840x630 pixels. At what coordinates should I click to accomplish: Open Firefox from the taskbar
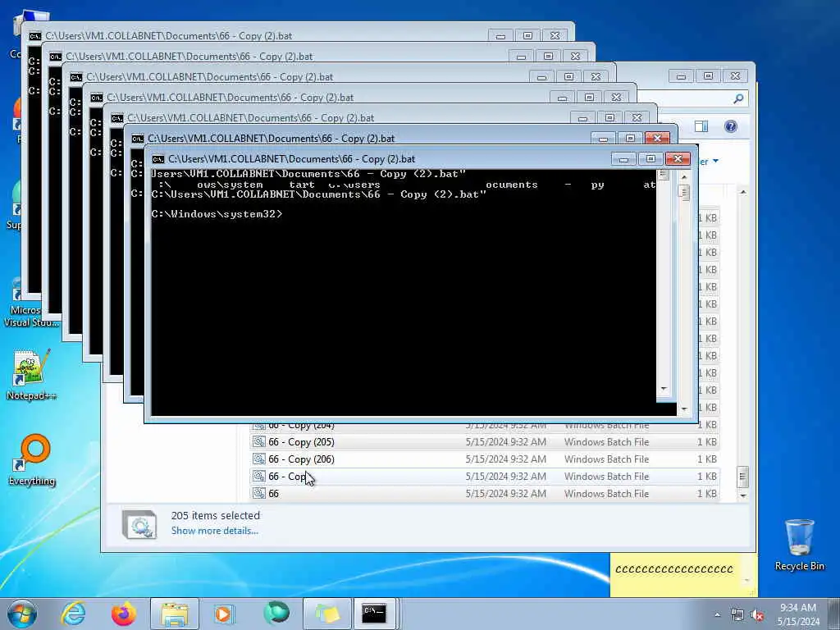click(x=123, y=614)
